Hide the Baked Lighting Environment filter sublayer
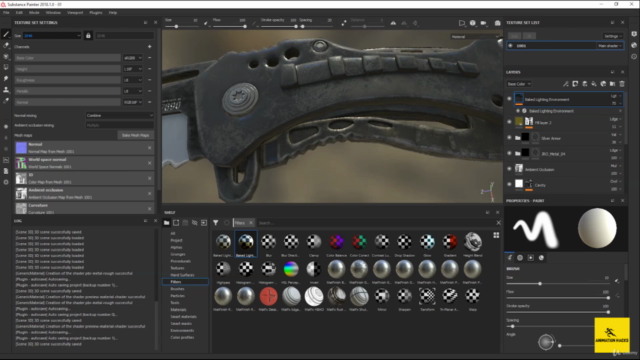This screenshot has width=640, height=360. (518, 111)
